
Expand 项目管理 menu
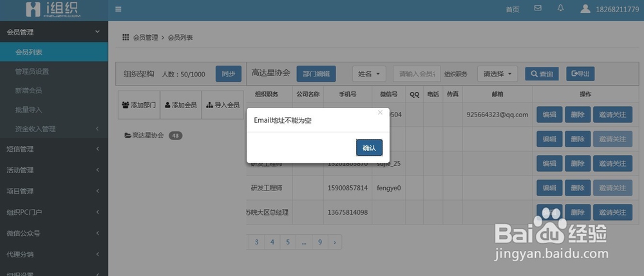click(x=54, y=191)
